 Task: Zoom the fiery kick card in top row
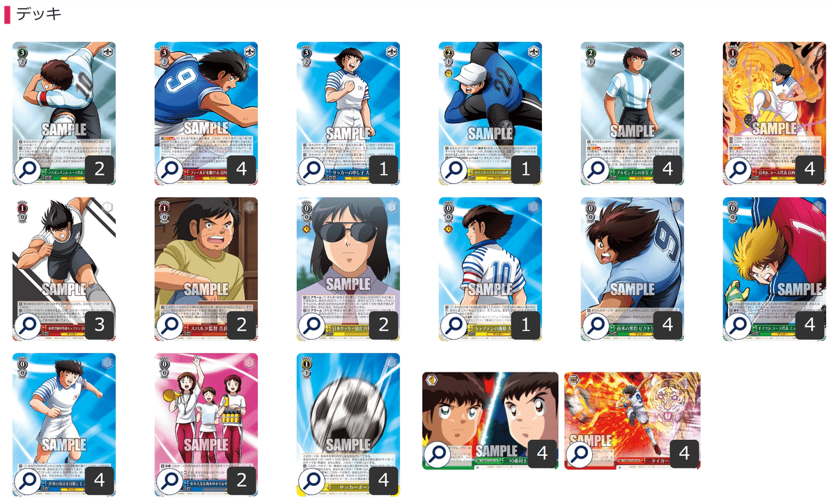tap(738, 169)
